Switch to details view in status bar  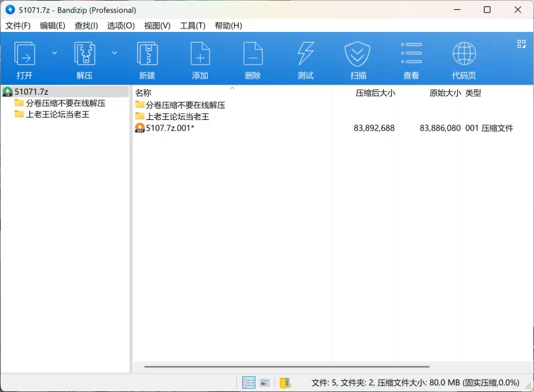pos(249,383)
